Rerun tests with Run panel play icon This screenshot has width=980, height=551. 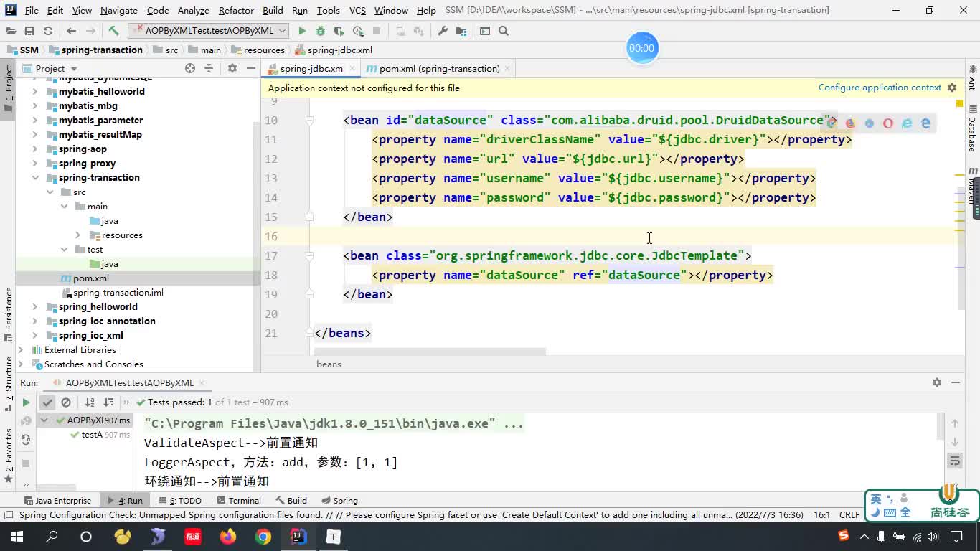[x=26, y=402]
